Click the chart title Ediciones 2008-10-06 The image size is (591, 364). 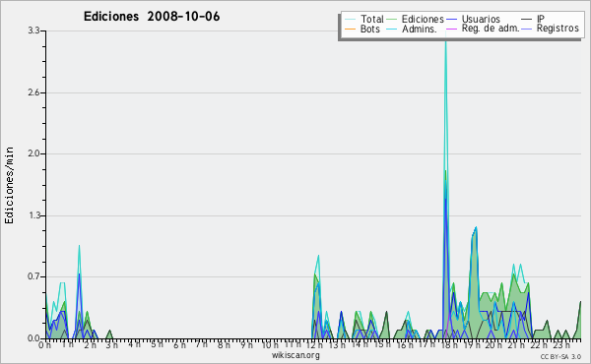(152, 17)
